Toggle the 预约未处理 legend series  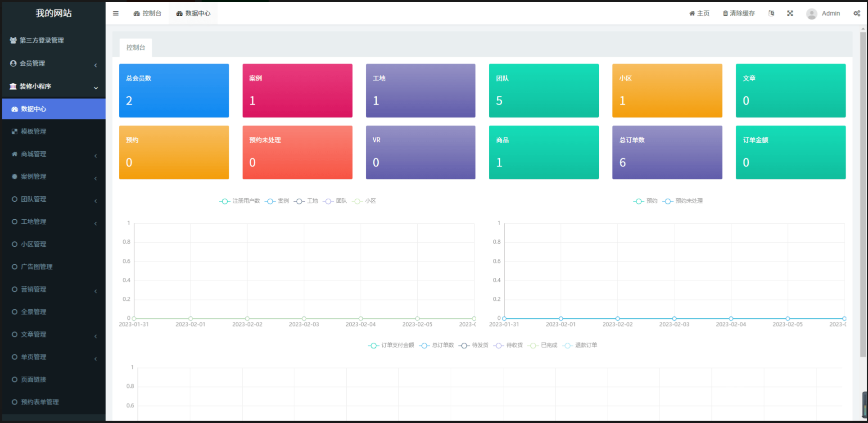683,201
